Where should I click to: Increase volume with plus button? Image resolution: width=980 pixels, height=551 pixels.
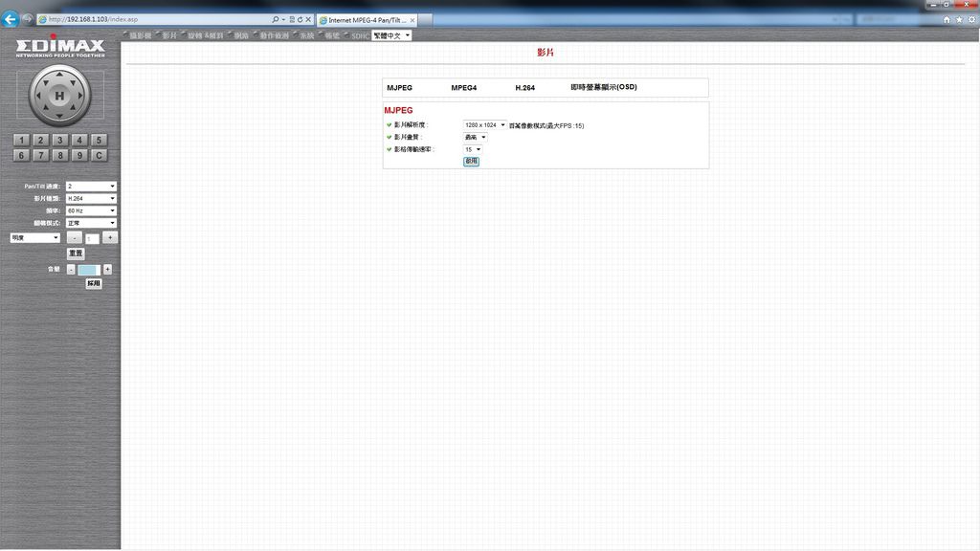(x=107, y=269)
